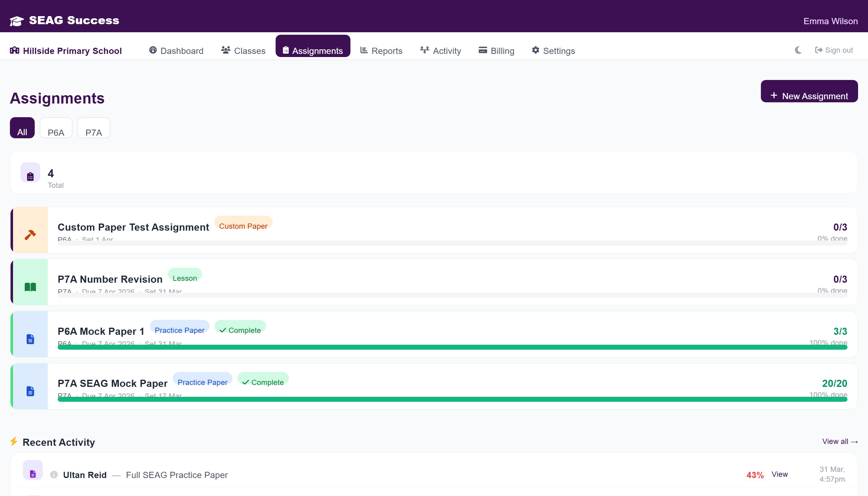The height and width of the screenshot is (496, 868).
Task: Toggle dark mode with the moon icon
Action: tap(798, 50)
